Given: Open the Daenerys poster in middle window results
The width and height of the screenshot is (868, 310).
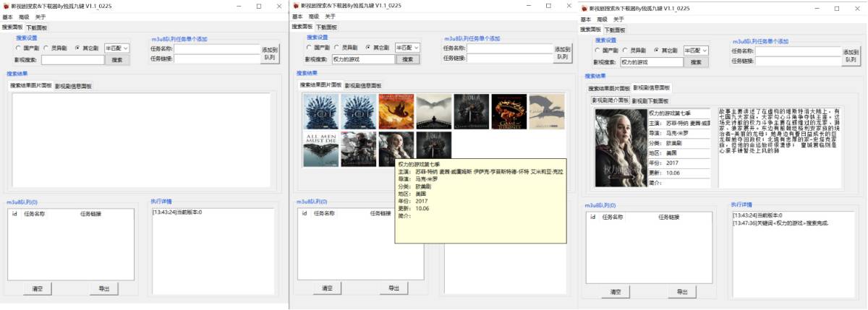Looking at the screenshot, I should tap(396, 145).
